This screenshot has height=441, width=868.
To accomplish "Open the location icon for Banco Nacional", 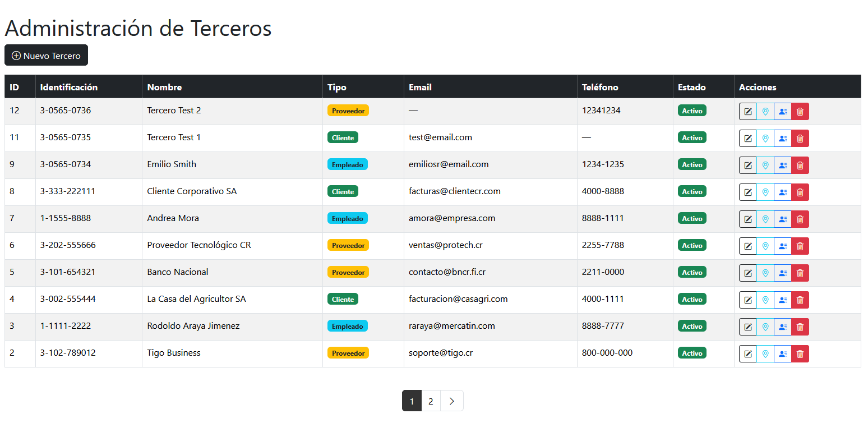I will coord(765,273).
